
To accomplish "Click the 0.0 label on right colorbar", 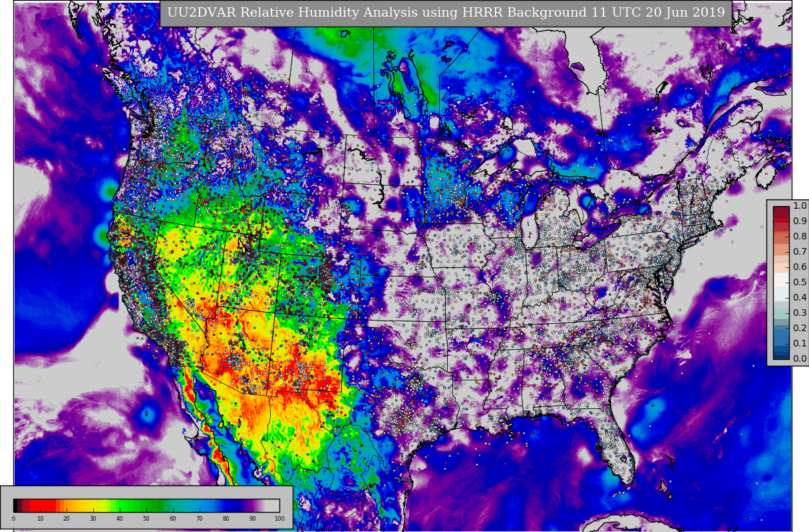I will pos(800,358).
